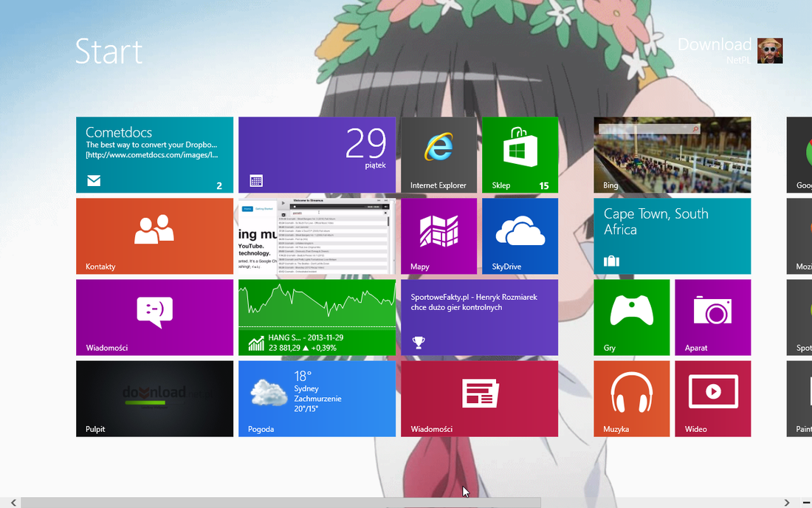
Task: Open the Gry Xbox games tile
Action: coord(632,317)
